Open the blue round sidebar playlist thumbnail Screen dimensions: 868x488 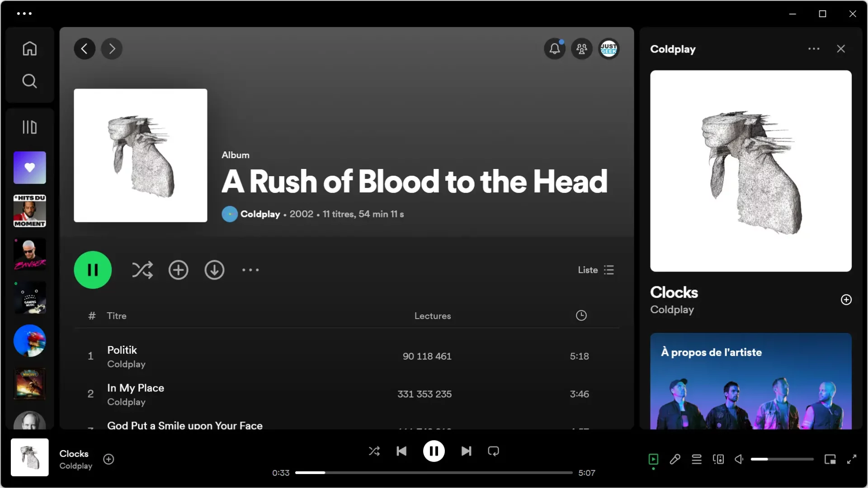tap(30, 341)
